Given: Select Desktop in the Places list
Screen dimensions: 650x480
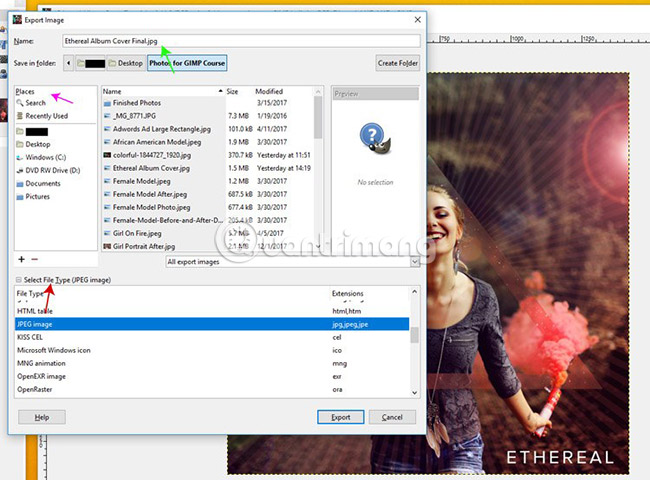Looking at the screenshot, I should click(34, 144).
